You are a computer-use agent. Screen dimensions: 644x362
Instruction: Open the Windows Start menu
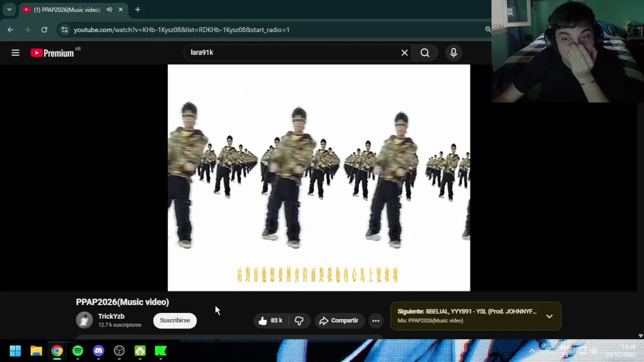pos(15,351)
